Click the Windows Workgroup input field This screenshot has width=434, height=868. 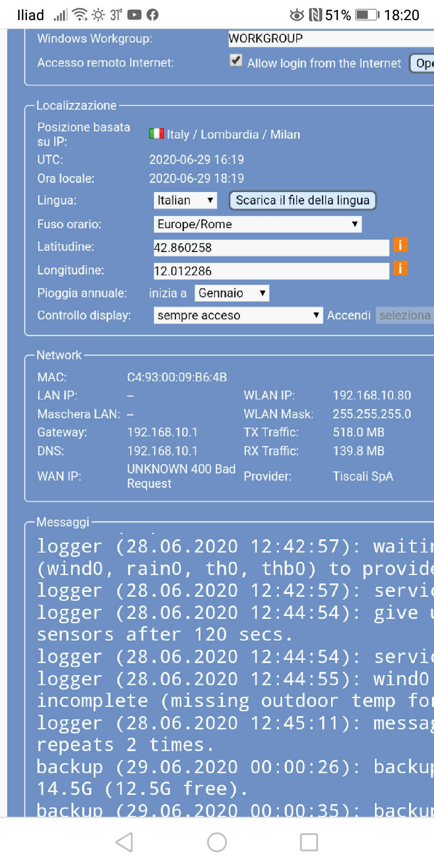point(331,39)
